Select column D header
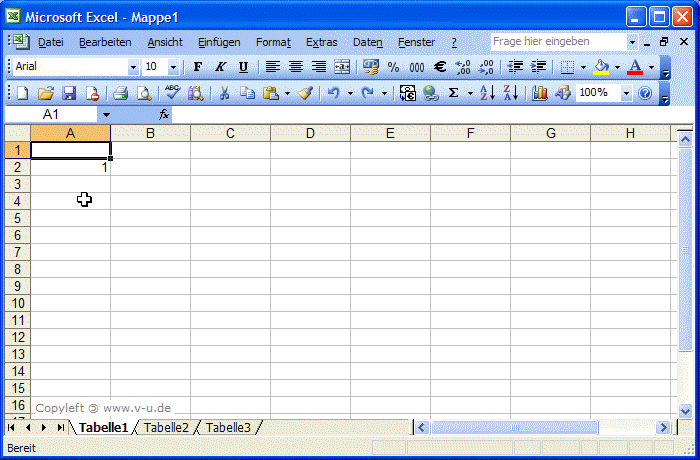The height and width of the screenshot is (460, 700). (310, 133)
